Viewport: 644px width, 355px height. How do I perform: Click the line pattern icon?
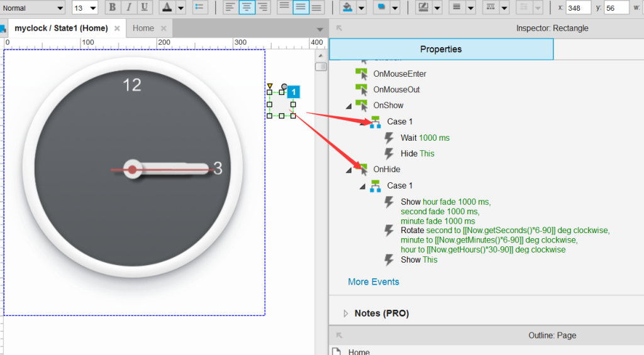pyautogui.click(x=490, y=8)
